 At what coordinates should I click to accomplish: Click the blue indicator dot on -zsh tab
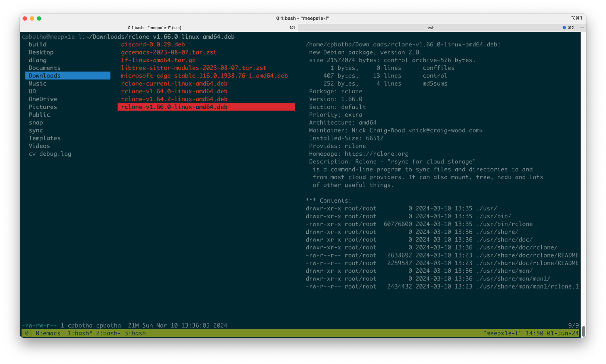(x=564, y=27)
